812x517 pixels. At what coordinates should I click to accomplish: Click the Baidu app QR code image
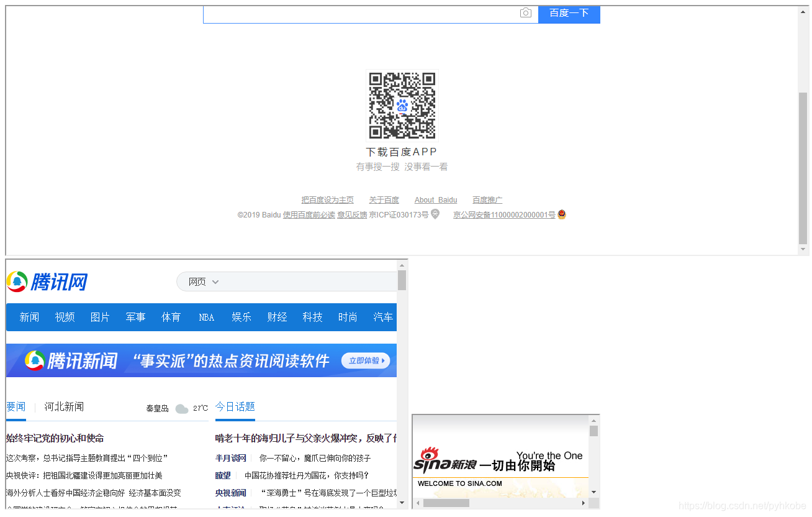402,106
